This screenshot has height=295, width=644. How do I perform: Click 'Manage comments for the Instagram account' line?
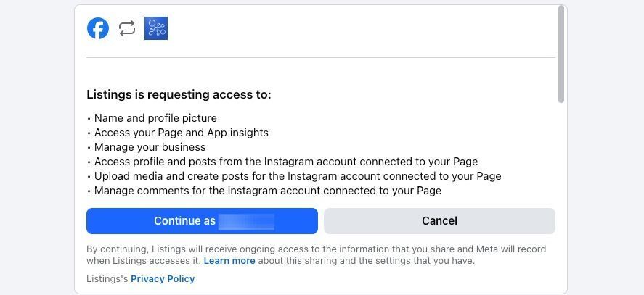(x=264, y=191)
